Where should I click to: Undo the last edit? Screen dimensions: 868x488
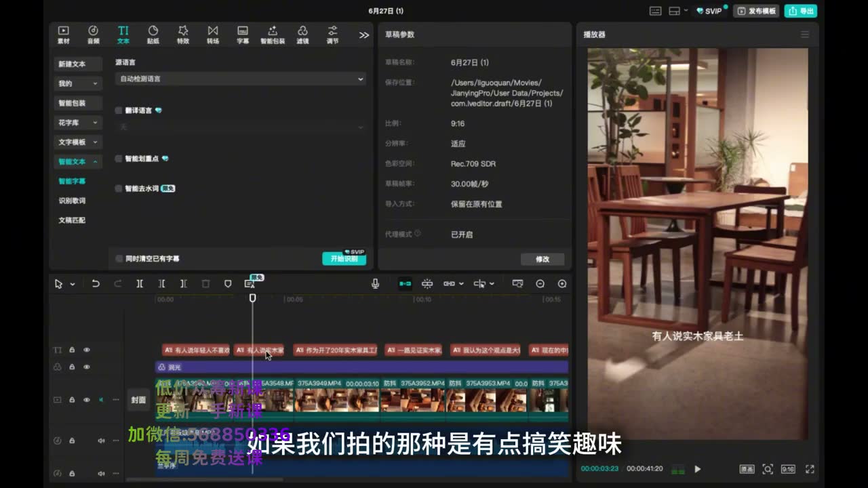(x=96, y=284)
